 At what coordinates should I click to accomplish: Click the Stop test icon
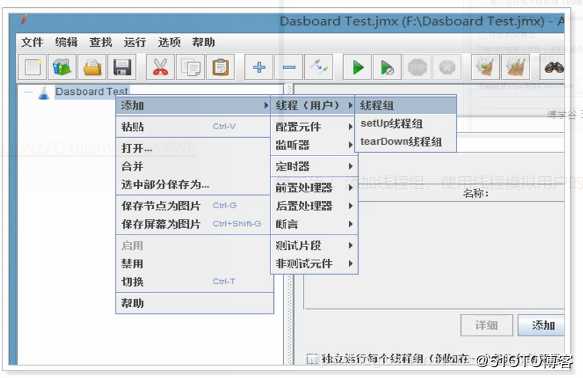pos(417,67)
